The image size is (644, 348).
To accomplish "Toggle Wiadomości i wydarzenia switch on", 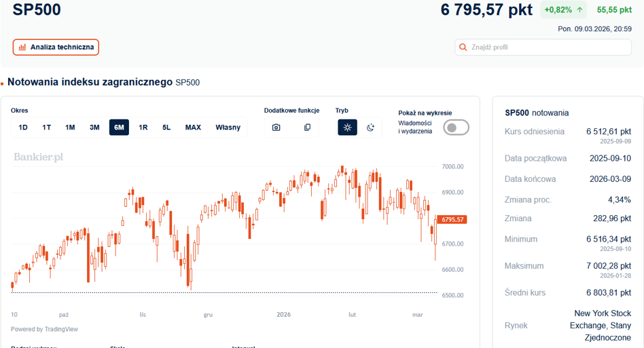I will (456, 128).
